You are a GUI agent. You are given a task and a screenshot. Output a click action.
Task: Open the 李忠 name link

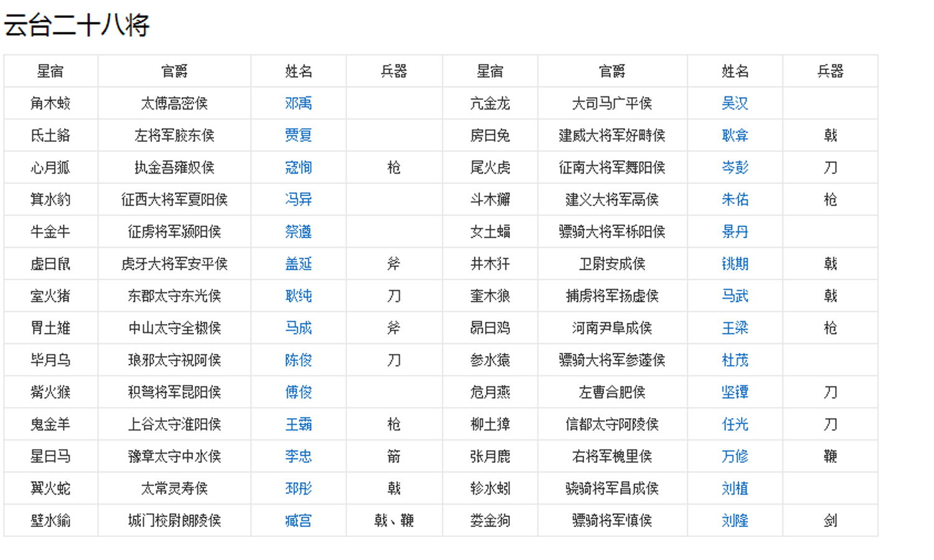pos(298,457)
